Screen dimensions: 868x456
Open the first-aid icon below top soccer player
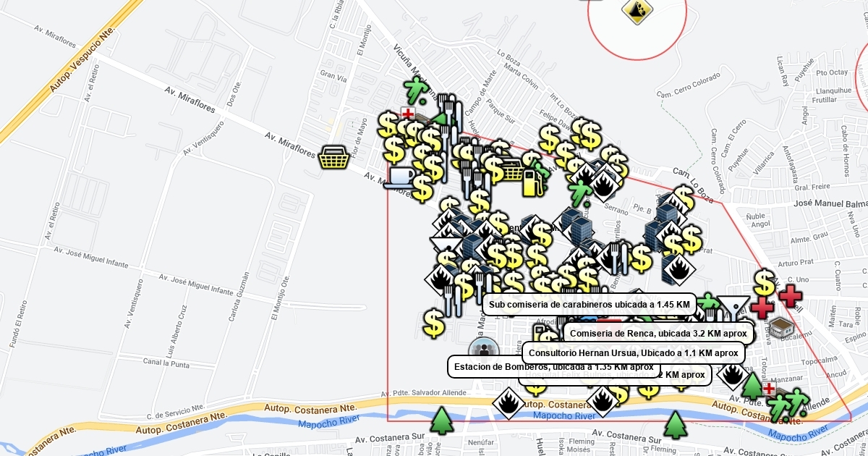point(408,114)
